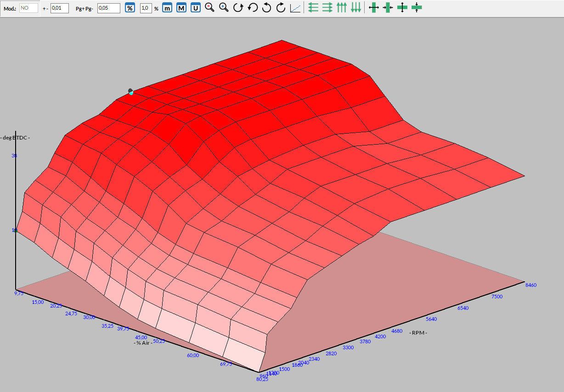
Task: Expand the graph vertically
Action: [x=402, y=8]
